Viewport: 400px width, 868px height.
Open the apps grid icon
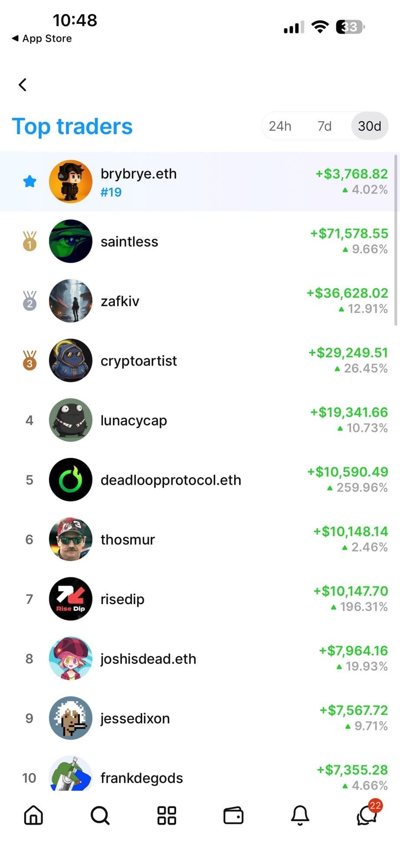pos(167,815)
